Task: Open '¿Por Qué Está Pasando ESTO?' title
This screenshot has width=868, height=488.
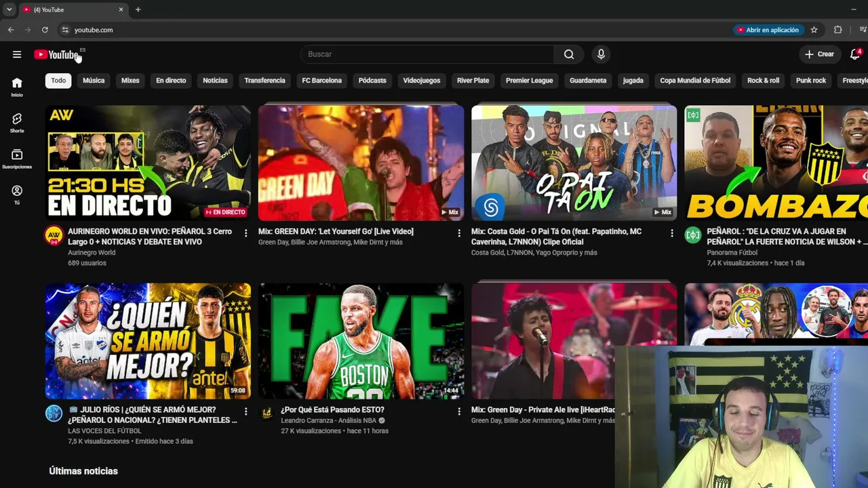Action: [x=332, y=410]
